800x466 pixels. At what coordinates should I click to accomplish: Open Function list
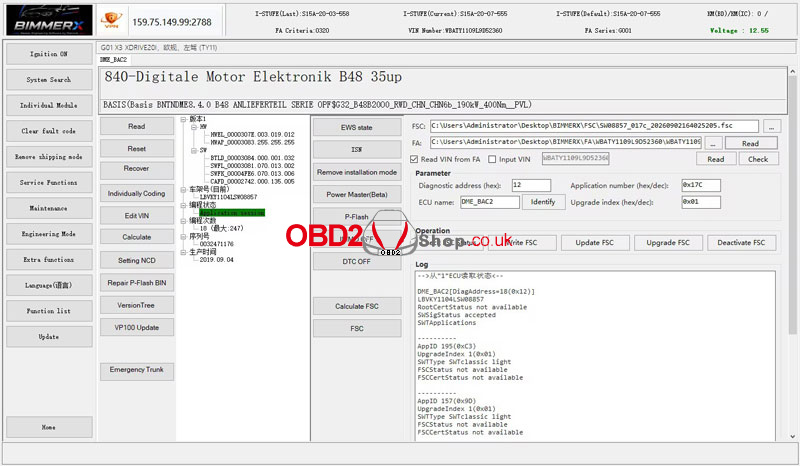pyautogui.click(x=49, y=311)
